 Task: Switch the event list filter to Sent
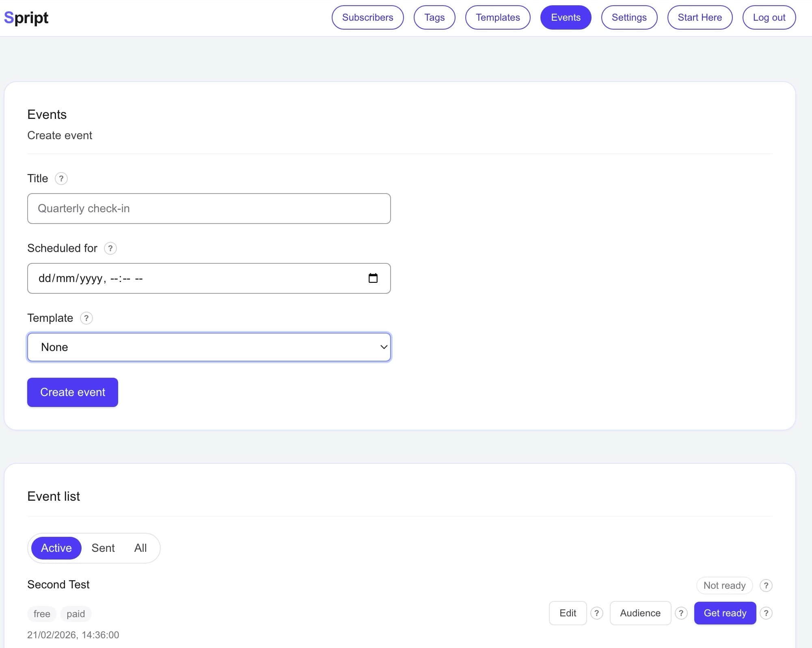[103, 548]
